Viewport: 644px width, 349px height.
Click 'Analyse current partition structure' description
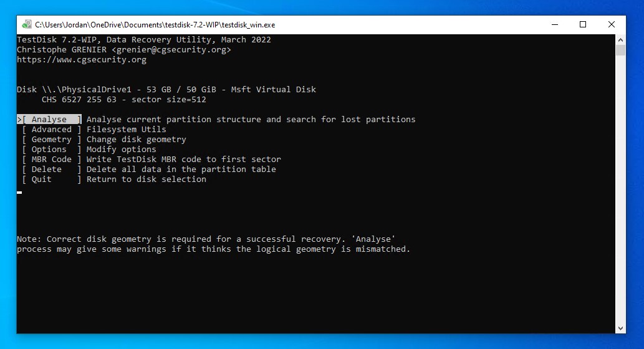click(251, 120)
